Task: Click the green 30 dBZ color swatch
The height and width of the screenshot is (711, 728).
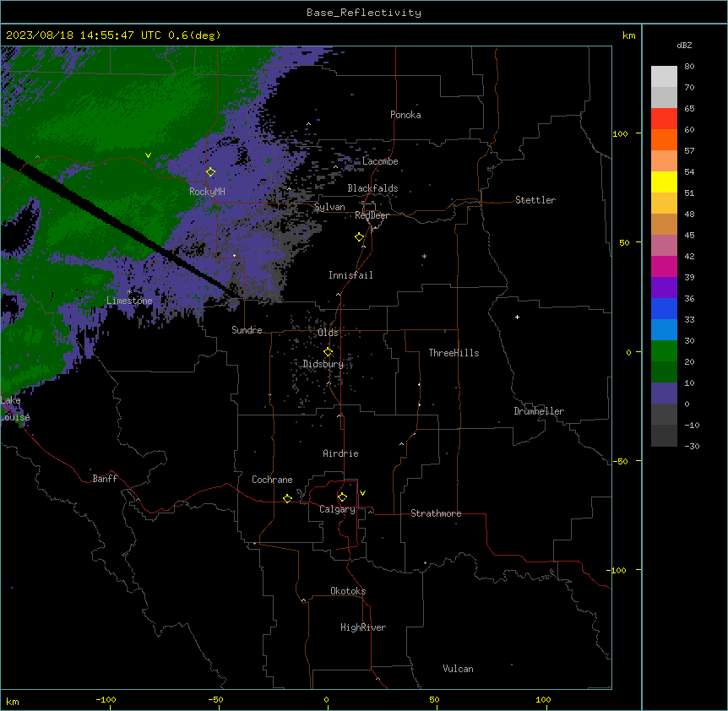Action: (x=664, y=351)
